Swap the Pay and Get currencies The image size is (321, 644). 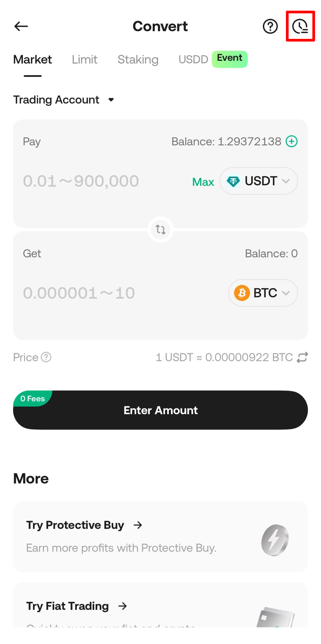pyautogui.click(x=160, y=229)
